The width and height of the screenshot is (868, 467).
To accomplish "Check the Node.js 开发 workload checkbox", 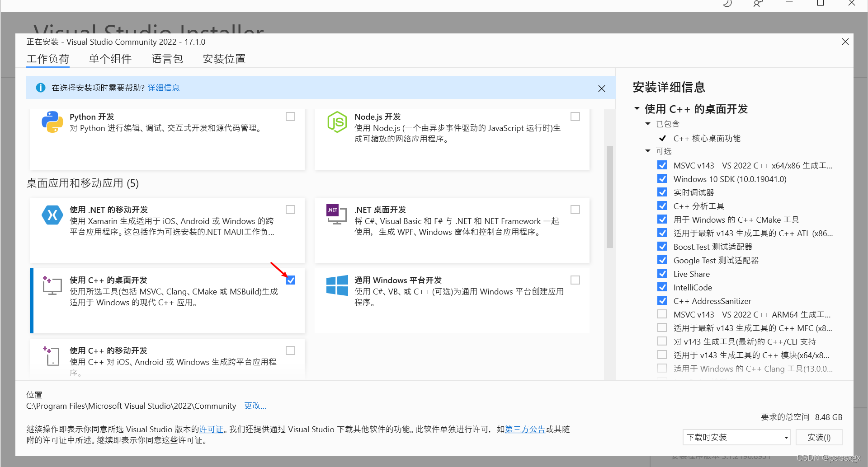I will pyautogui.click(x=576, y=117).
